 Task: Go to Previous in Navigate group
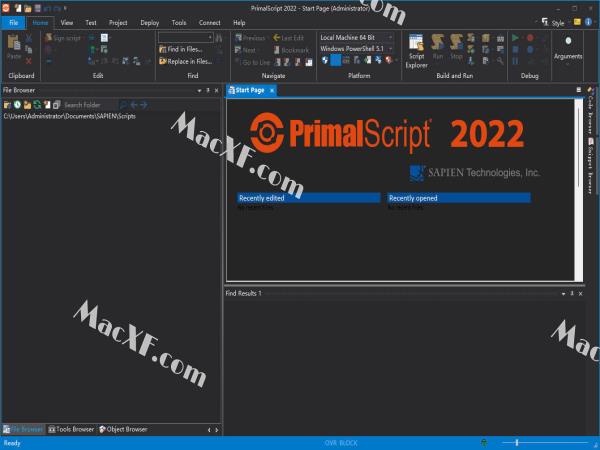[x=250, y=38]
